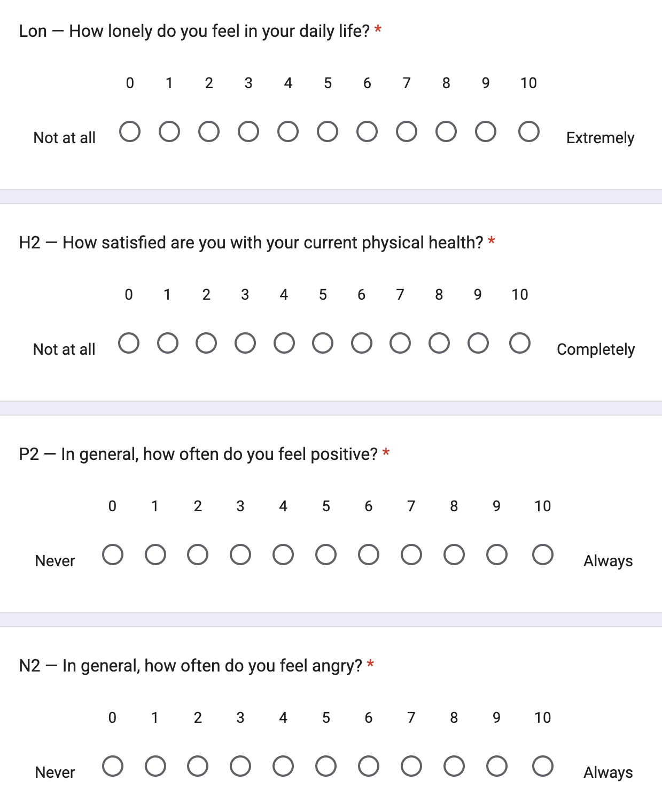
Task: Pick 3 on the Lon question
Action: click(x=248, y=131)
